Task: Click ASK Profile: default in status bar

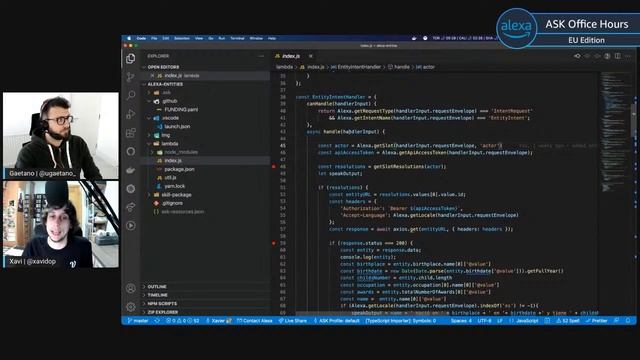Action: pyautogui.click(x=337, y=321)
